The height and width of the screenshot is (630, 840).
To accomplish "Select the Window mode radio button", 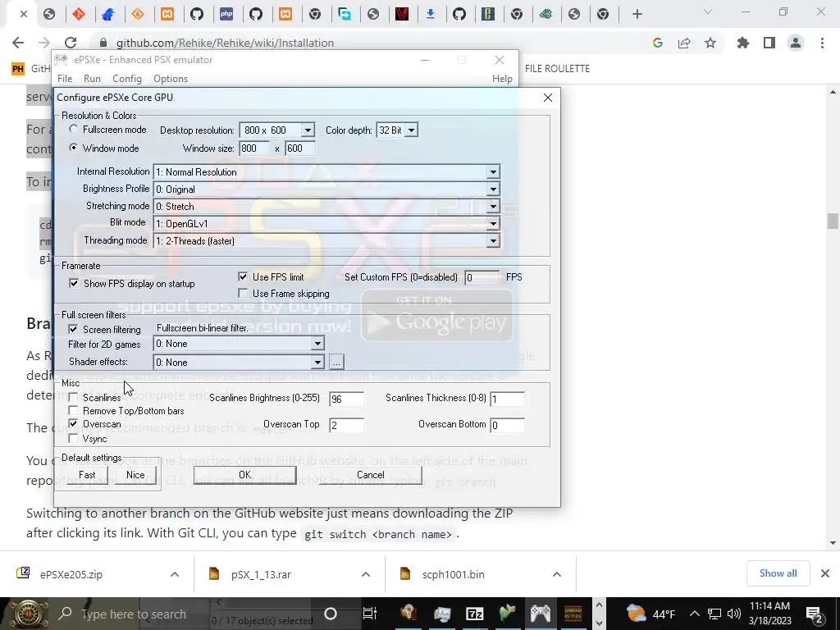I will [73, 148].
